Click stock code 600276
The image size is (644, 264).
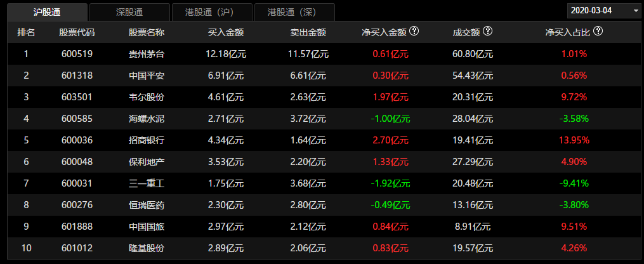click(76, 205)
